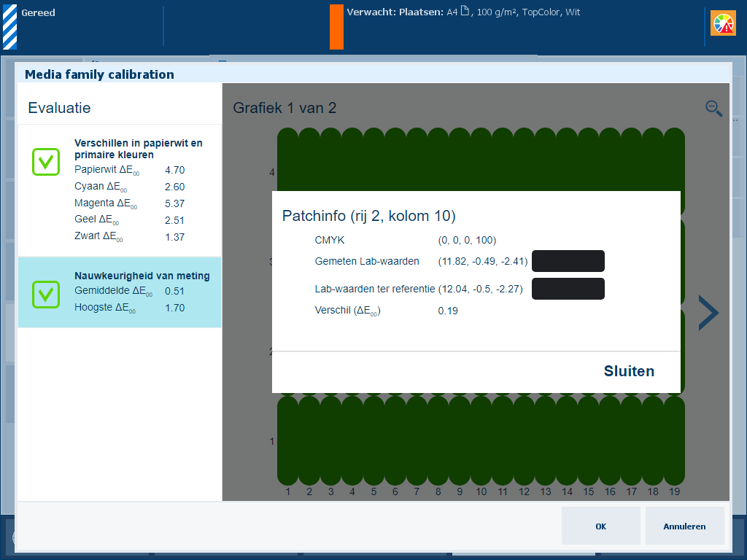747x560 pixels.
Task: Click patch in row 4, column 1
Action: point(287,159)
